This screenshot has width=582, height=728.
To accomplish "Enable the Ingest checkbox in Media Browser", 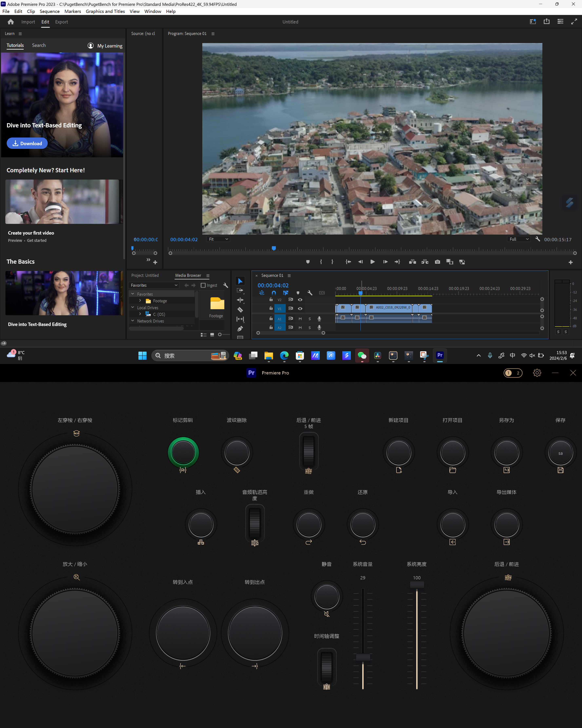I will pyautogui.click(x=203, y=285).
